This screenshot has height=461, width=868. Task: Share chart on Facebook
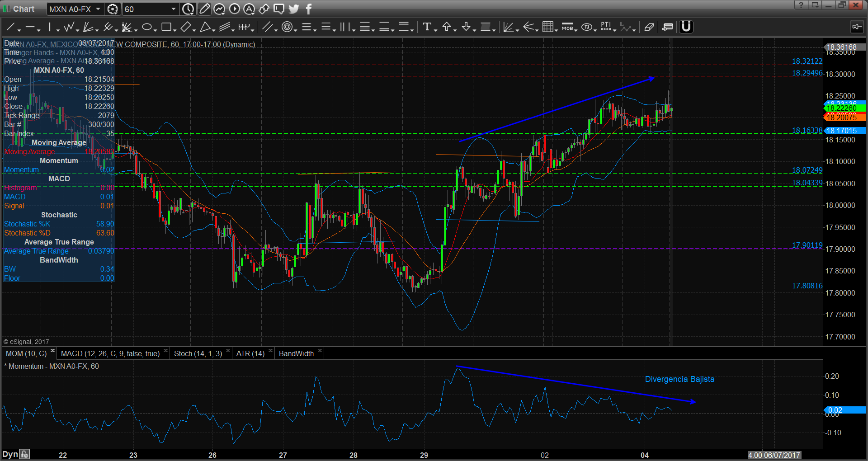pos(309,9)
